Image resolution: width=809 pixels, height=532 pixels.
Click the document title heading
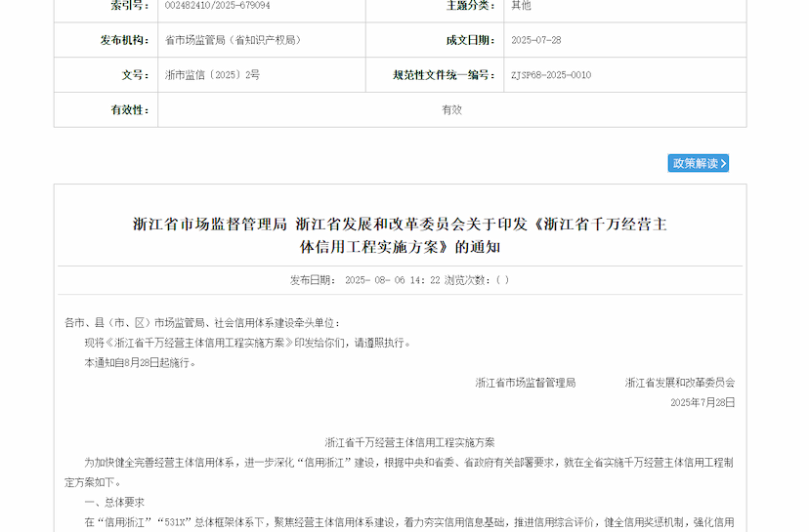(401, 235)
